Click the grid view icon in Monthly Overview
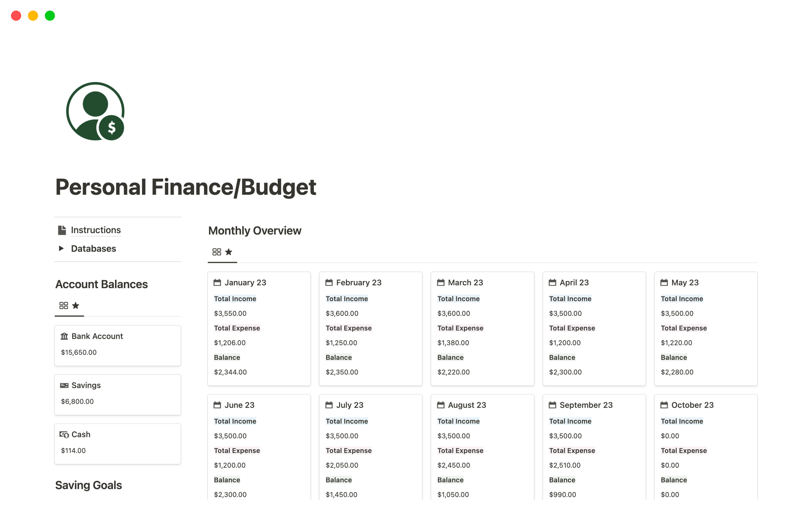This screenshot has width=812, height=508. coord(216,251)
